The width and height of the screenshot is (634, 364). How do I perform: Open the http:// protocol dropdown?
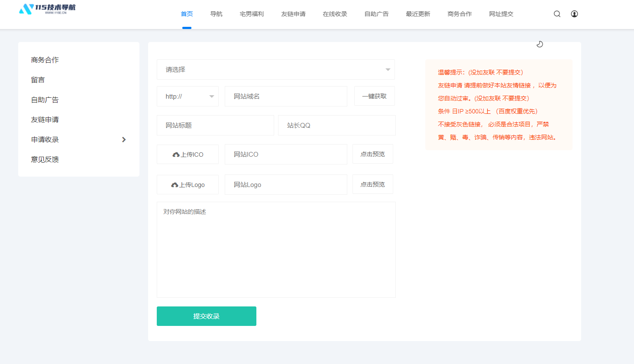tap(188, 97)
